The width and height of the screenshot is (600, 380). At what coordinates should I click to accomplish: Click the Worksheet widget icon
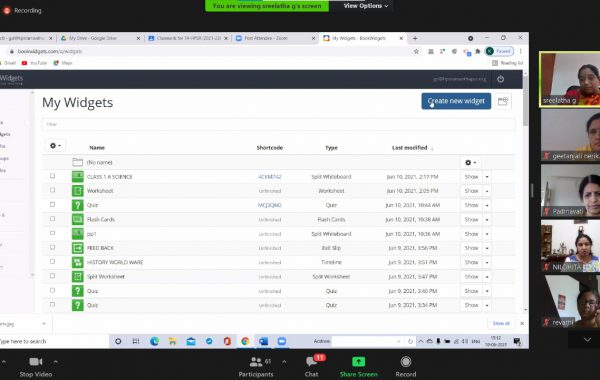(x=78, y=191)
